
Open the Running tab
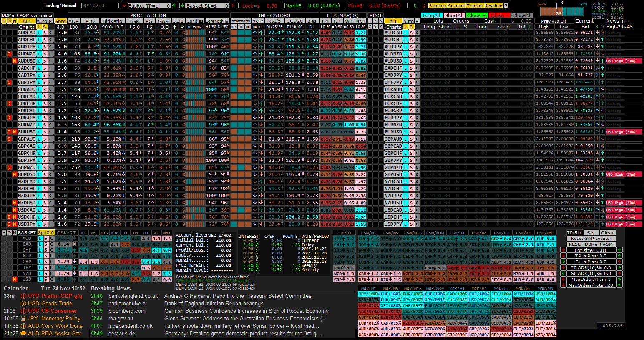click(x=438, y=5)
